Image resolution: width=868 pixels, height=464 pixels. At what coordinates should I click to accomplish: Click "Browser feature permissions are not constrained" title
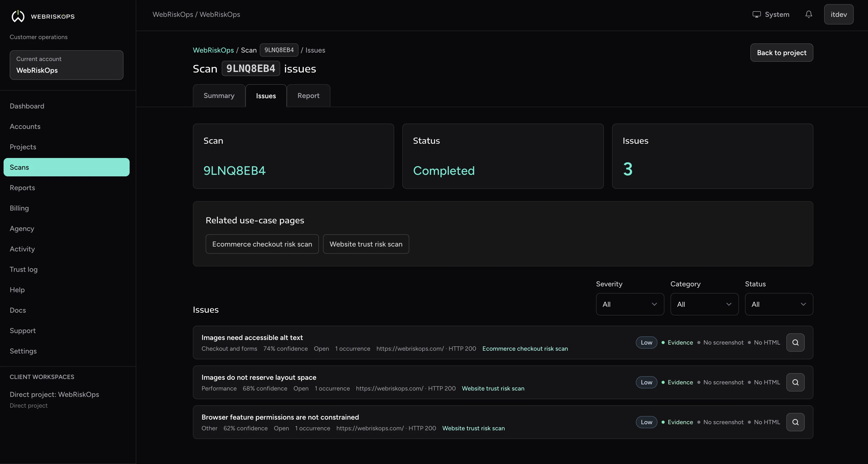280,417
